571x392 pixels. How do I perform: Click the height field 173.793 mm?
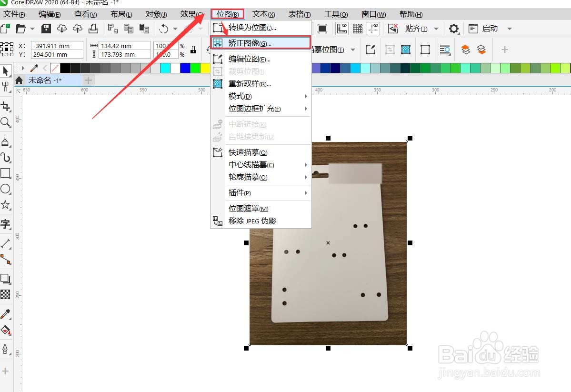coord(125,55)
